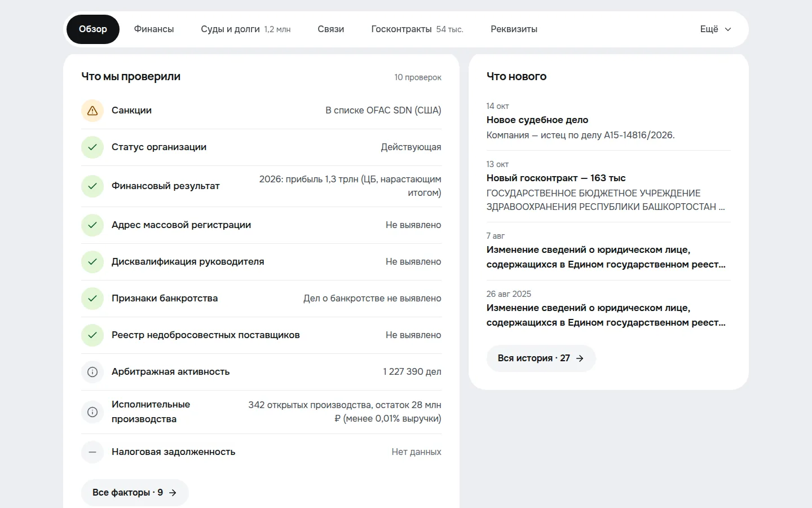This screenshot has width=812, height=508.
Task: Click the checkmark next to Адрес массовой регистрации
Action: (92, 225)
